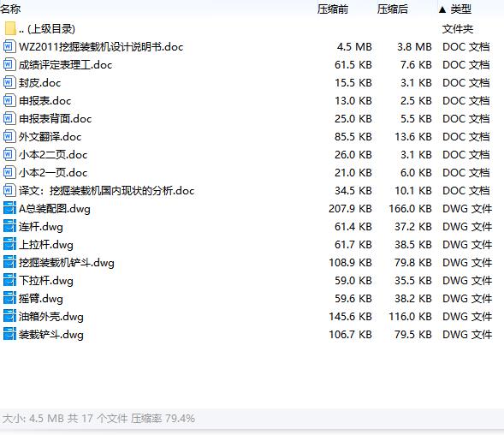
Task: Click DWG 文件 type in 摇臂.dwg row
Action: [467, 299]
